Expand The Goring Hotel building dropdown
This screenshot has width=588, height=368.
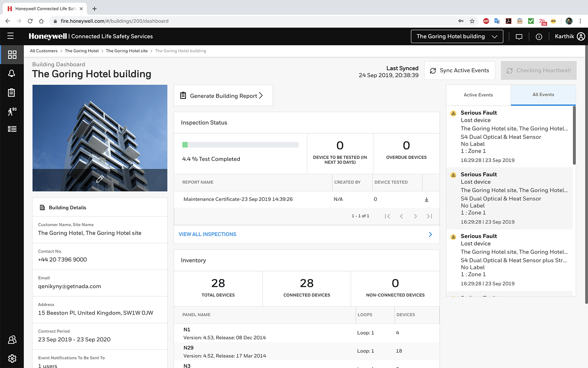coord(457,36)
